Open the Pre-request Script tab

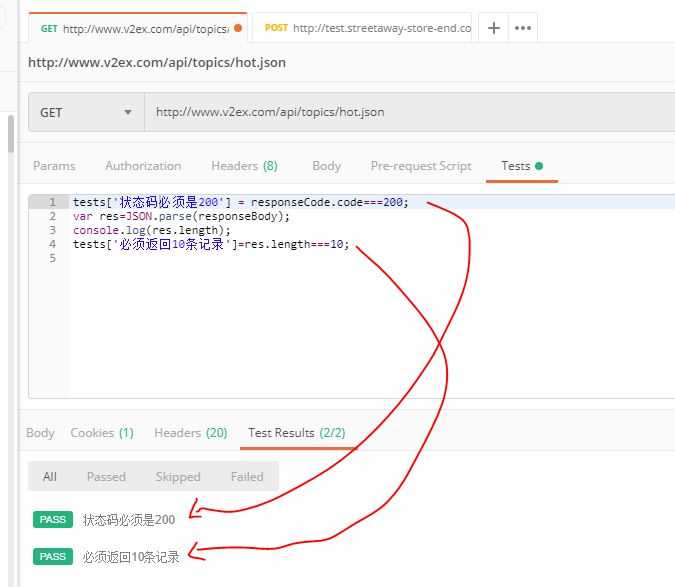coord(421,166)
